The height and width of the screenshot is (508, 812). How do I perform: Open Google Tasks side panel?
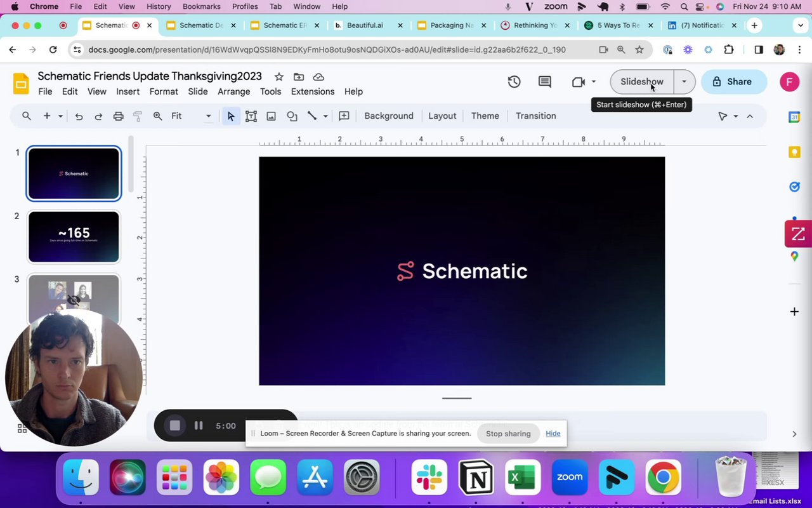[794, 187]
